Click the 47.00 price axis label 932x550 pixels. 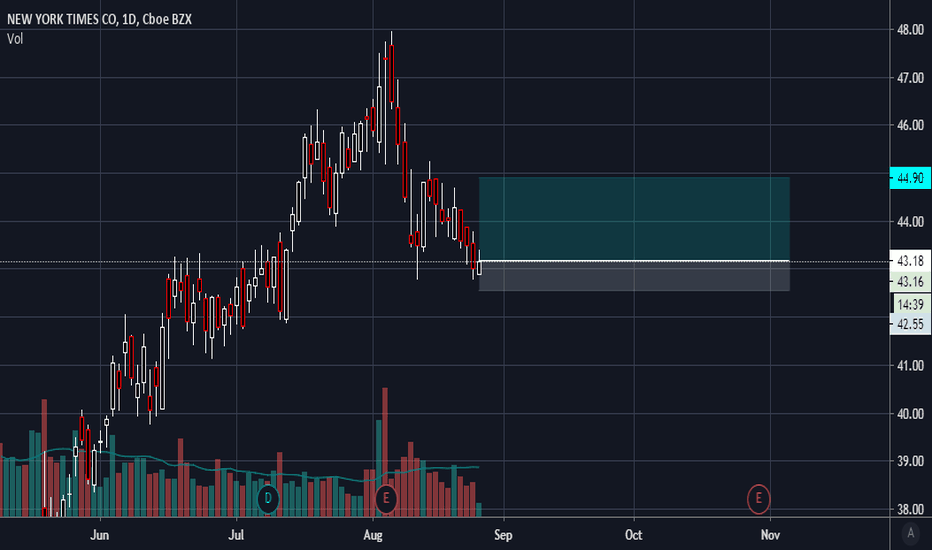(910, 78)
